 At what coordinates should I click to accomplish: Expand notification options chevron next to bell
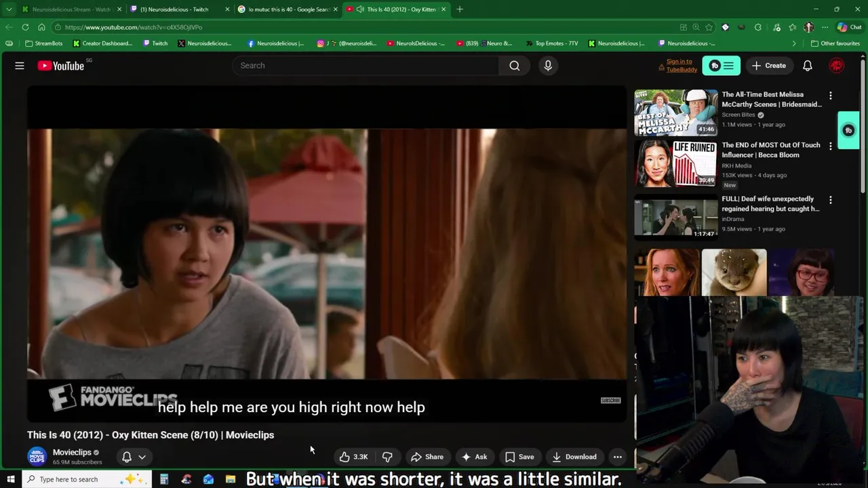pyautogui.click(x=142, y=457)
